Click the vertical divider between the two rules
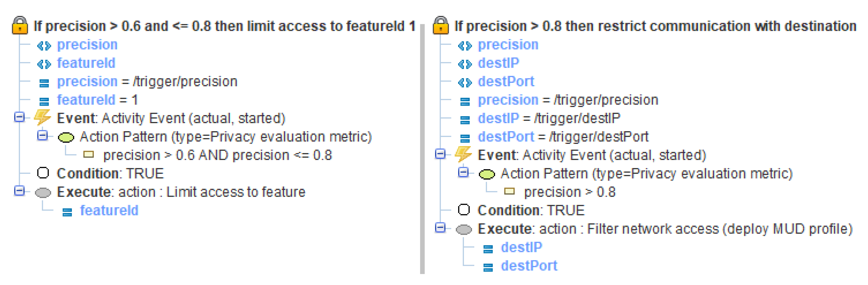Screen dimensions: 868x285 (x=422, y=148)
